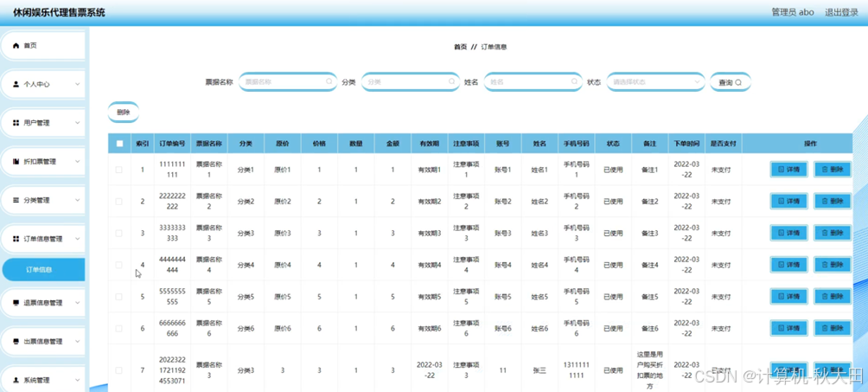The width and height of the screenshot is (868, 392).
Task: Tick checkbox for order 5555555555
Action: tap(119, 297)
